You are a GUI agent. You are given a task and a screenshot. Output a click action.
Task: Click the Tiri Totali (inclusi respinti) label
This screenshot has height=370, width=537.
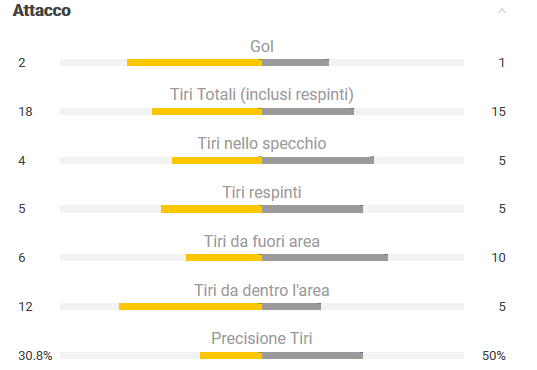click(262, 95)
